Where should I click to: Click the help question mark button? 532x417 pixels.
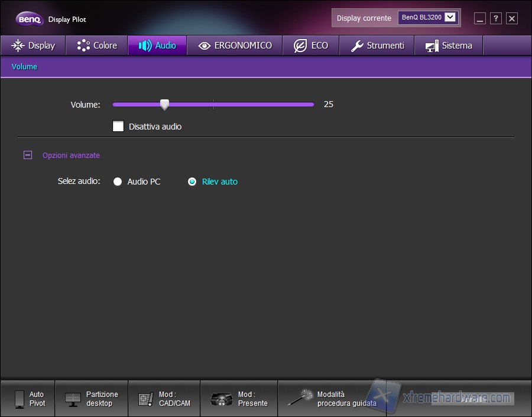pos(496,18)
